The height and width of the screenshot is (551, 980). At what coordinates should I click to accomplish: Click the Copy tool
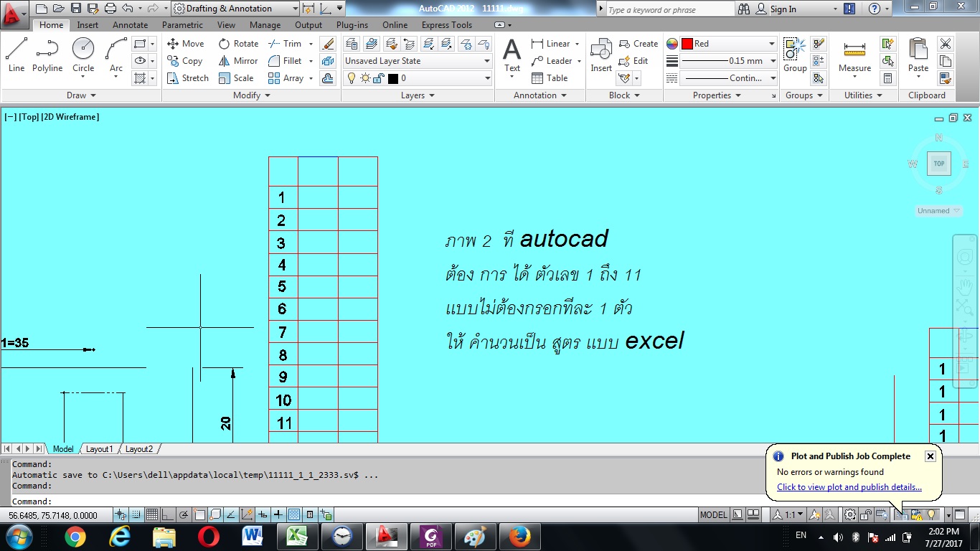(185, 61)
